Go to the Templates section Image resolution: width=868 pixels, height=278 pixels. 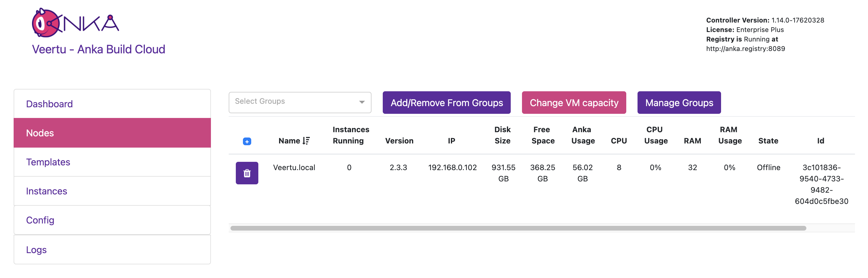48,162
